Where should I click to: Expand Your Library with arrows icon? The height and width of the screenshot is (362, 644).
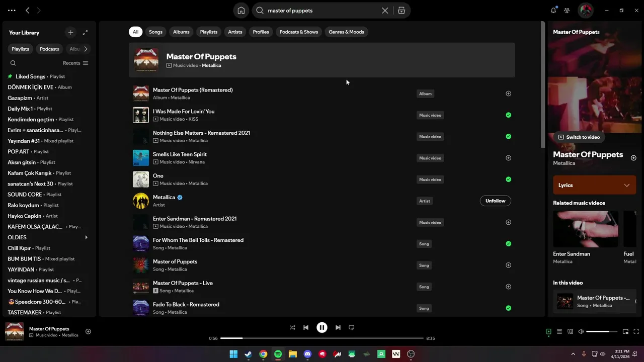85,33
